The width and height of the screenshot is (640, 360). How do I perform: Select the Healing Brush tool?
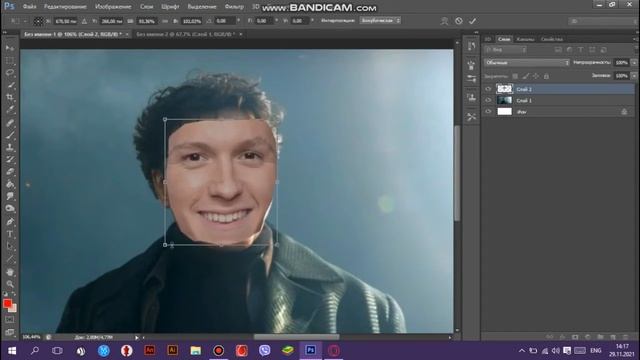coord(10,123)
